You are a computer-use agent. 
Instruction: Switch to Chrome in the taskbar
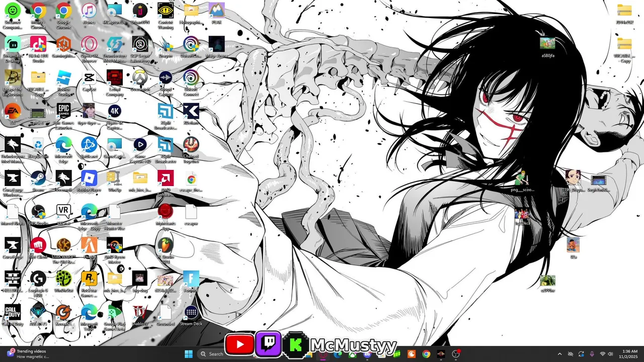[426, 354]
